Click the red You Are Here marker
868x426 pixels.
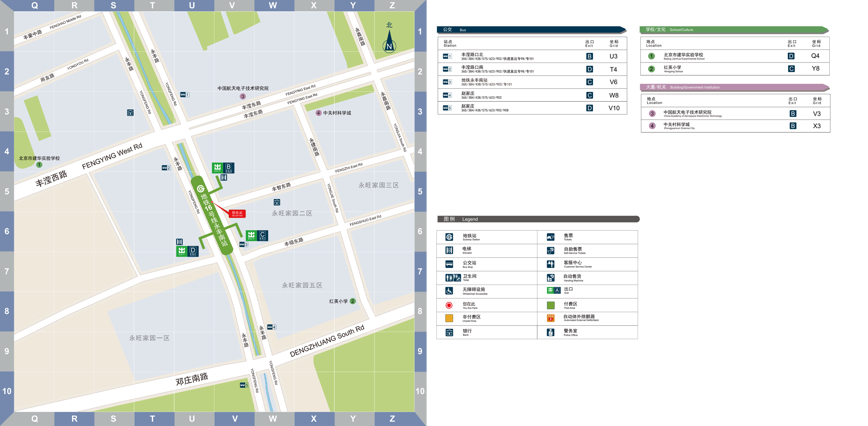(237, 214)
